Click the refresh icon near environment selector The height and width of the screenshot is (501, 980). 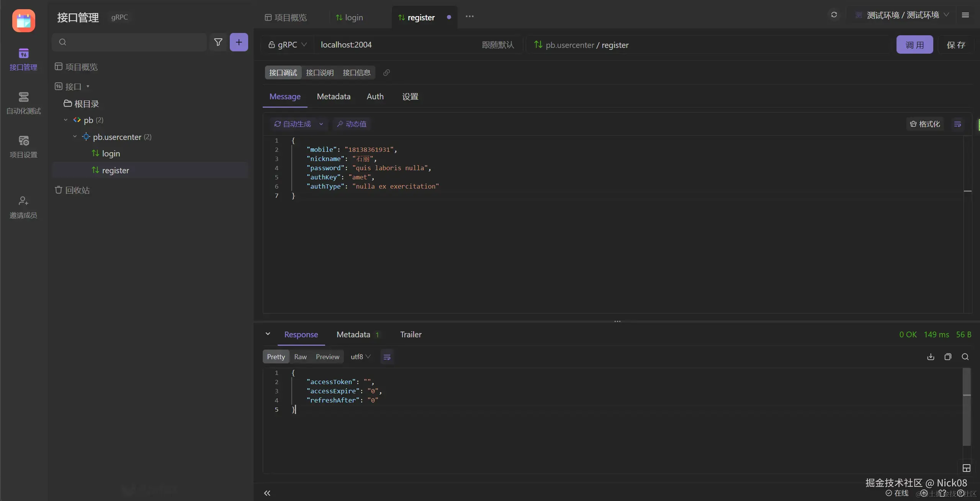[834, 15]
